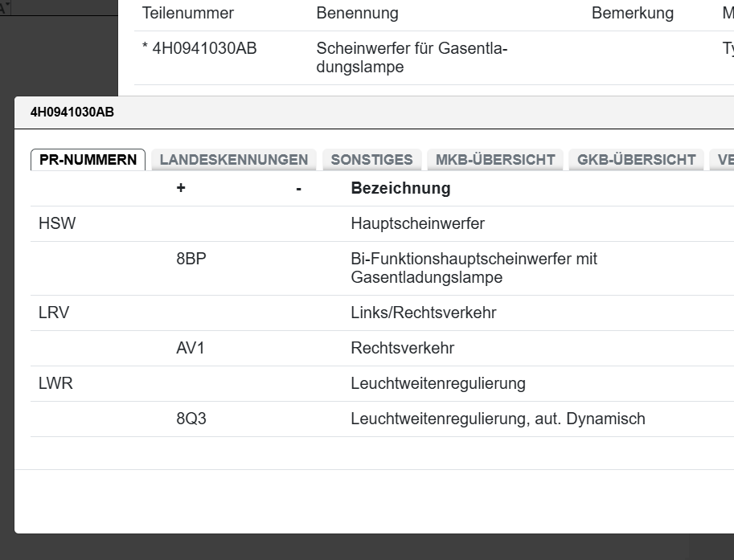Screen dimensions: 734x560
Task: Open the SONSTIGES tab
Action: pyautogui.click(x=371, y=159)
